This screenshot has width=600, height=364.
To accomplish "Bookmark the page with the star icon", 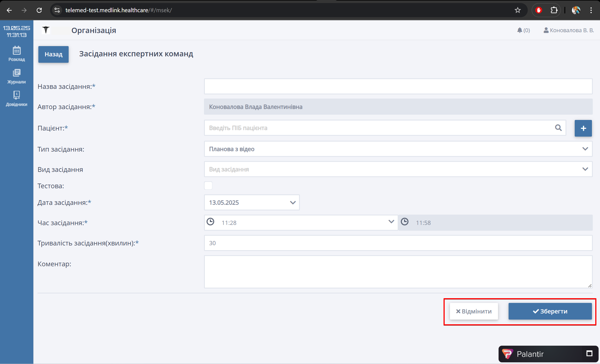I will [517, 10].
